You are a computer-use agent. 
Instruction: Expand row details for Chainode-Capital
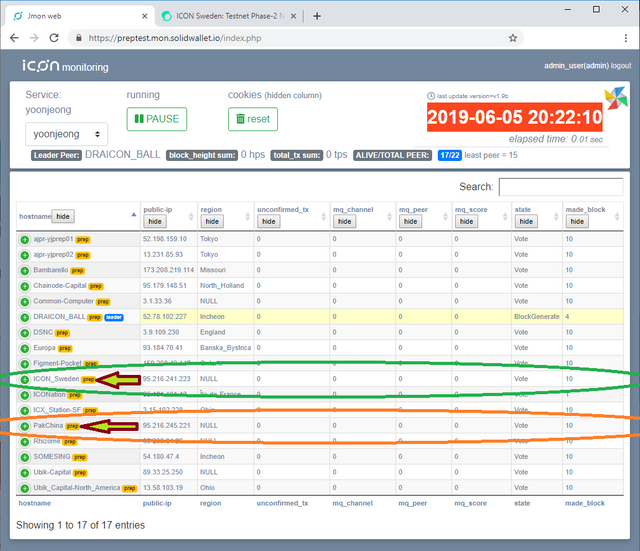[x=24, y=286]
